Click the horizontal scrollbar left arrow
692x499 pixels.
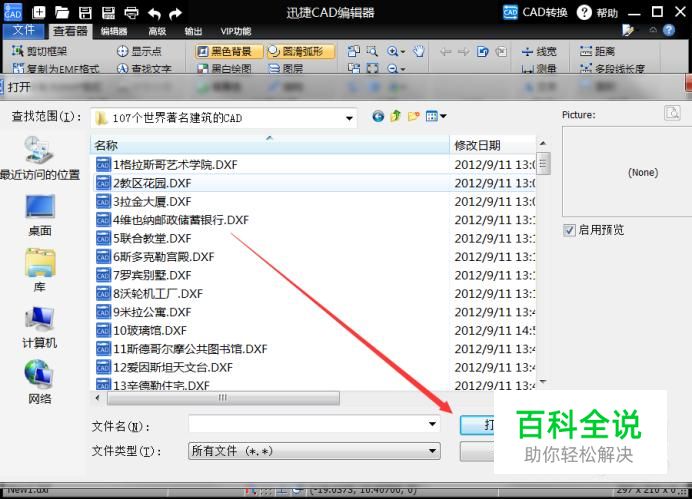[98, 398]
